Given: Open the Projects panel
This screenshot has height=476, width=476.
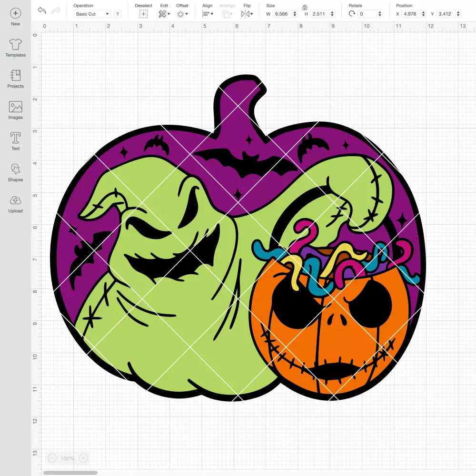Looking at the screenshot, I should pos(16,79).
